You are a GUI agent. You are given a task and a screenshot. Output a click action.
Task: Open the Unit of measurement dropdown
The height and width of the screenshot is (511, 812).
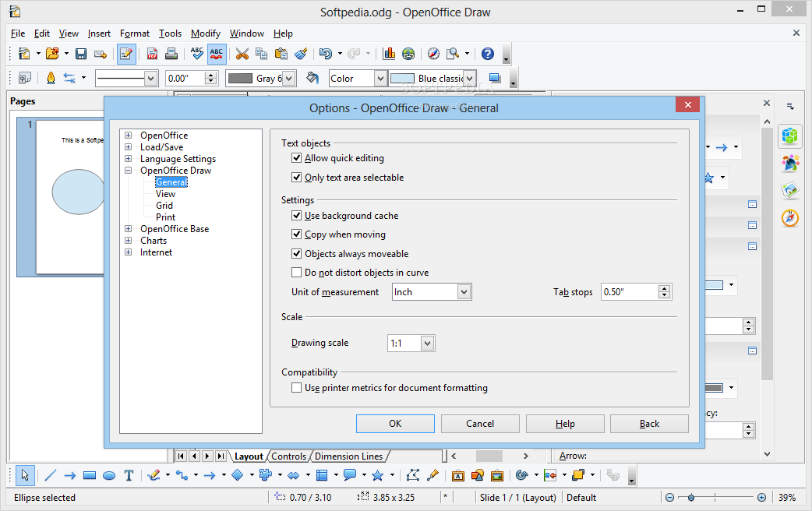coord(464,292)
